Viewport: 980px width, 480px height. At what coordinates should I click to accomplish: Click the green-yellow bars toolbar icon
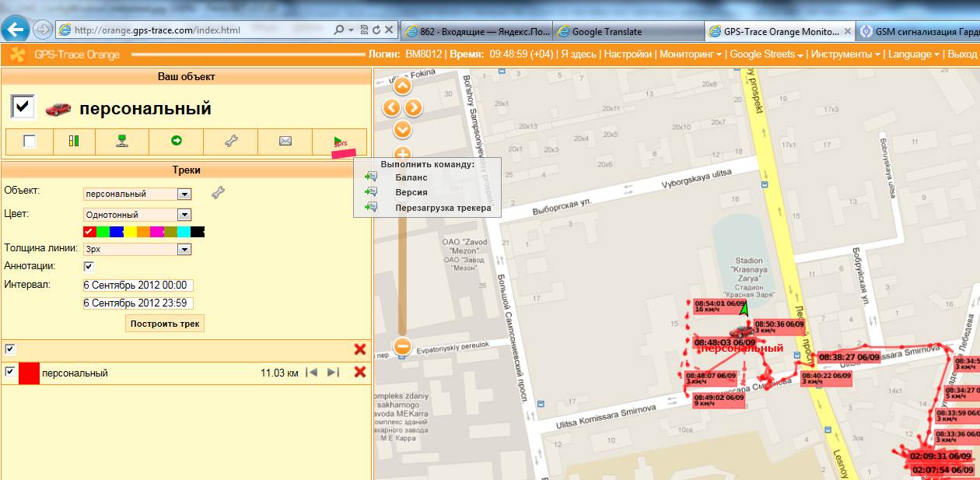pos(74,141)
